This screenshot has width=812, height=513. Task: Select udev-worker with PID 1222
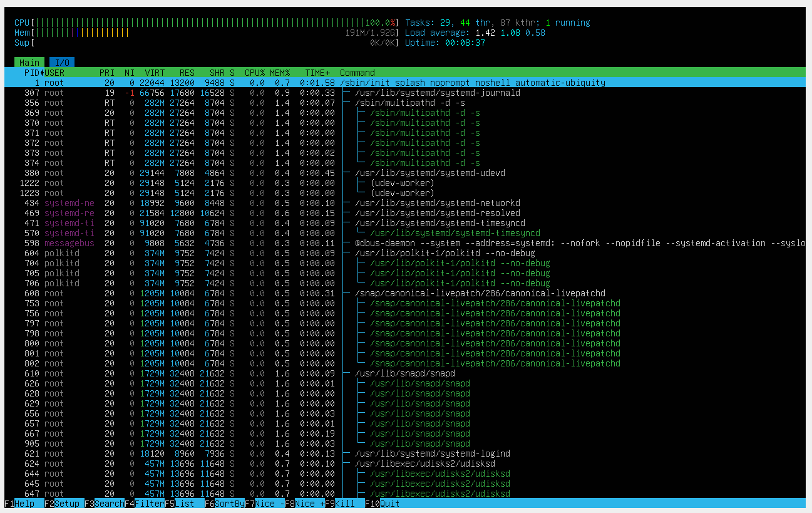(405, 183)
